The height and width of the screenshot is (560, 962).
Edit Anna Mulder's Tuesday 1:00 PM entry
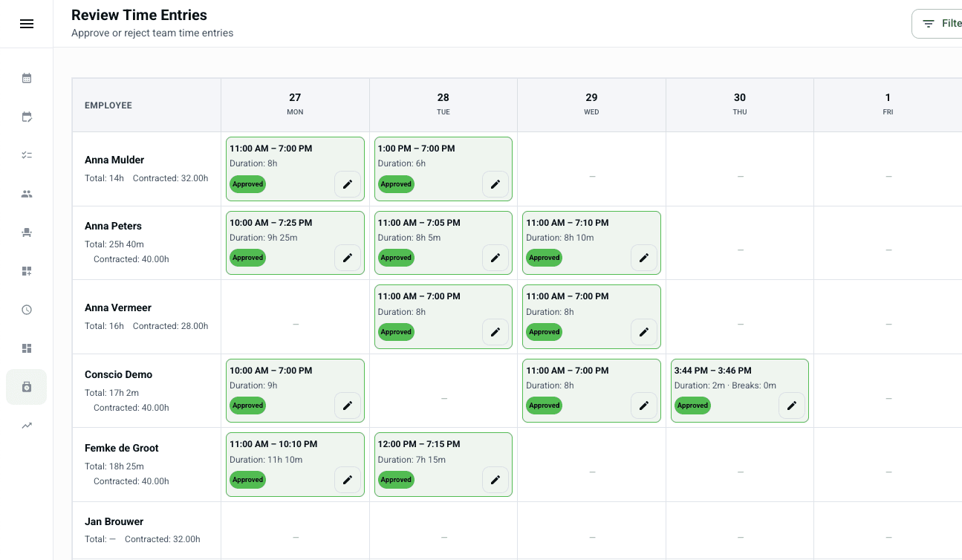495,184
